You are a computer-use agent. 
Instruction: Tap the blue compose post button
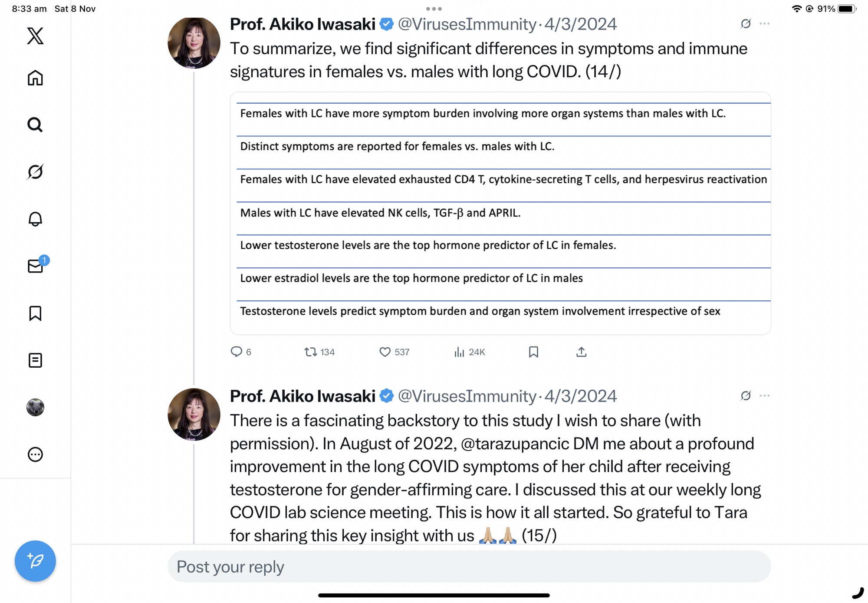pyautogui.click(x=35, y=561)
